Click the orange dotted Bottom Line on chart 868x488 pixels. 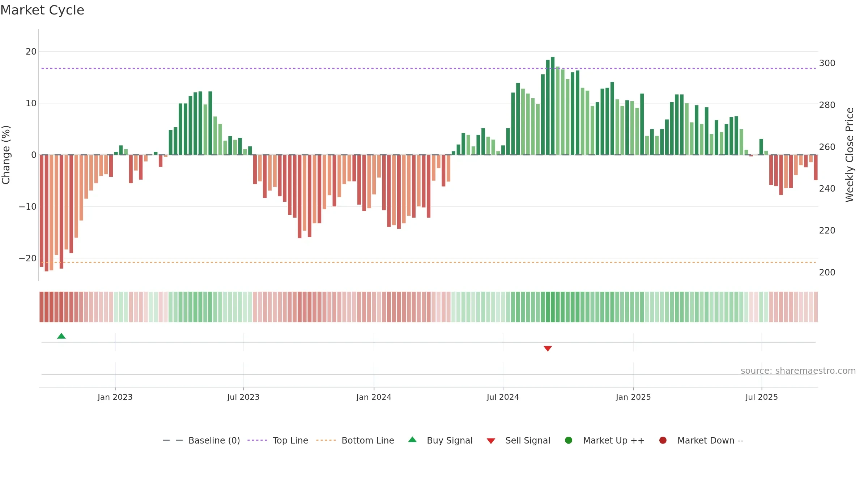click(x=429, y=262)
